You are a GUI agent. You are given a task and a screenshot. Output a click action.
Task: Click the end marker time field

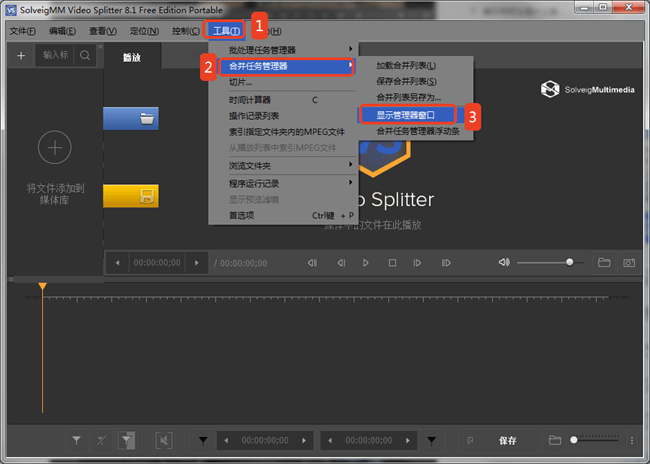pos(369,440)
